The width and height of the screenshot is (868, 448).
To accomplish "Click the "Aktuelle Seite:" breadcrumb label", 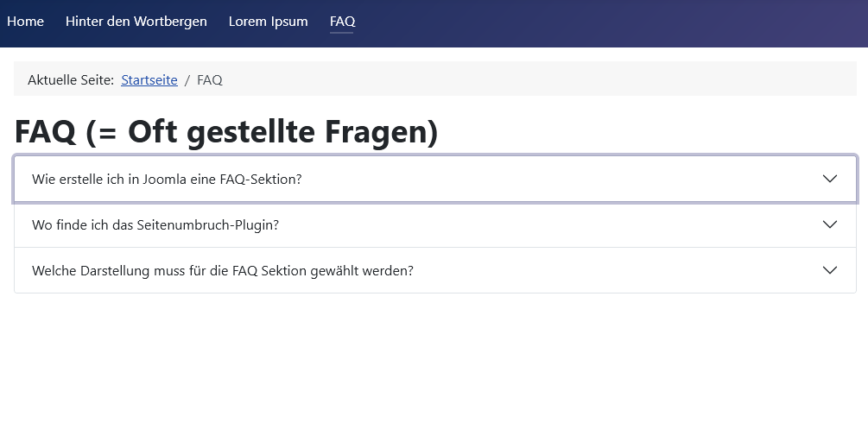I will (71, 80).
